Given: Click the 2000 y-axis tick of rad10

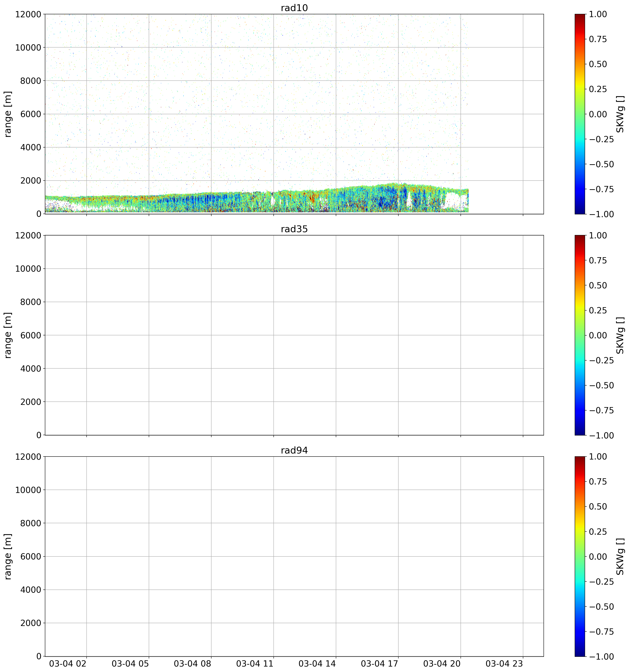Looking at the screenshot, I should 31,181.
